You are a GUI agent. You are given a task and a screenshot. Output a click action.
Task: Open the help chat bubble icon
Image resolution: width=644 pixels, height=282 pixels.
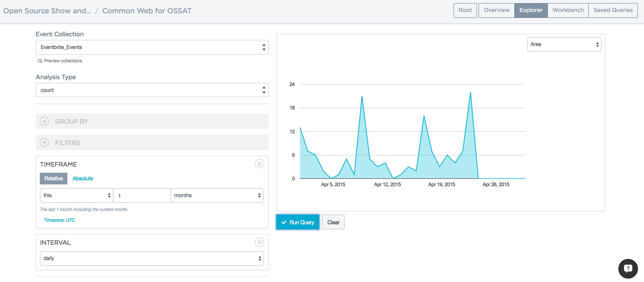coord(628,268)
